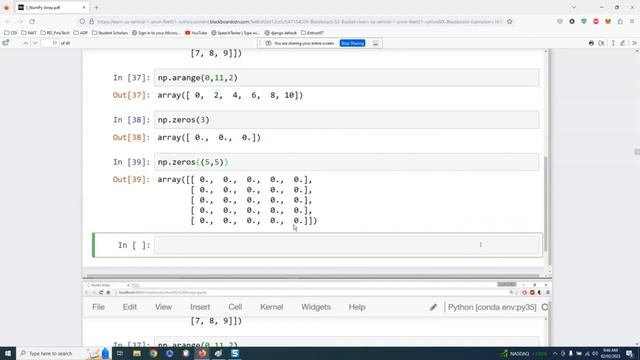Bookmark this page with the star icon

(510, 21)
